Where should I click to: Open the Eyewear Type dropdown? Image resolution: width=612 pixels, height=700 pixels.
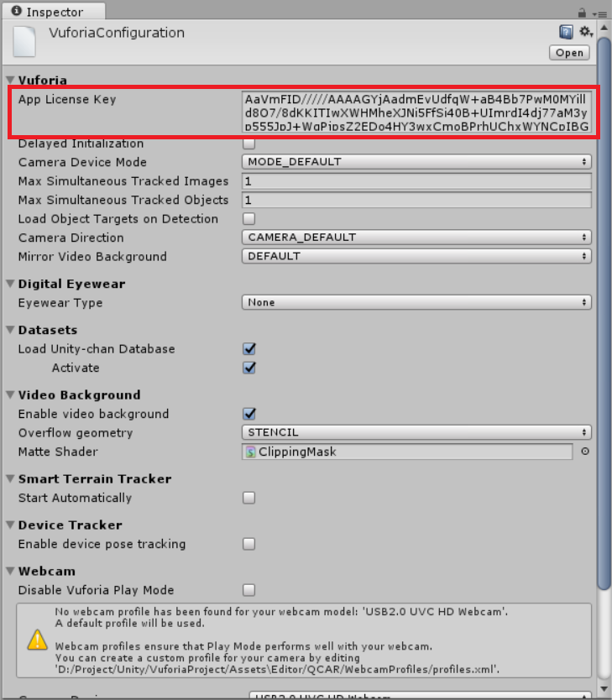coord(416,302)
